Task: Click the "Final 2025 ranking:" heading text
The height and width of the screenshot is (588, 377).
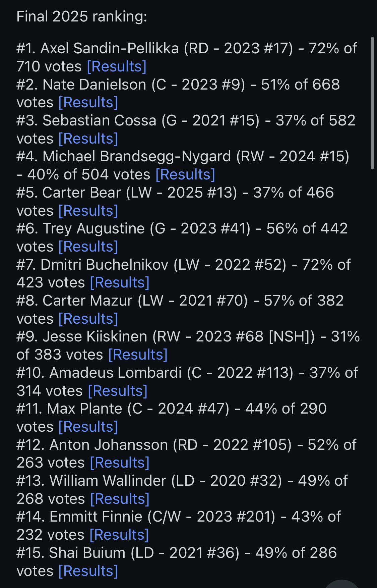Action: click(x=82, y=16)
